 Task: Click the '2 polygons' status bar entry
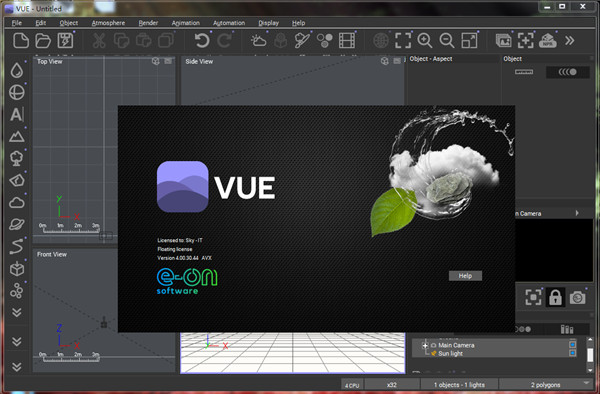545,385
